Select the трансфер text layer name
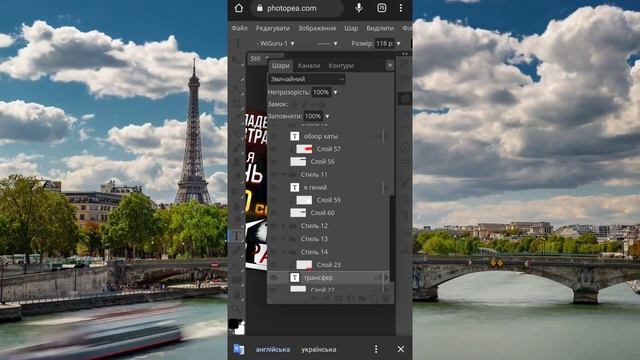The height and width of the screenshot is (360, 640). click(x=318, y=278)
